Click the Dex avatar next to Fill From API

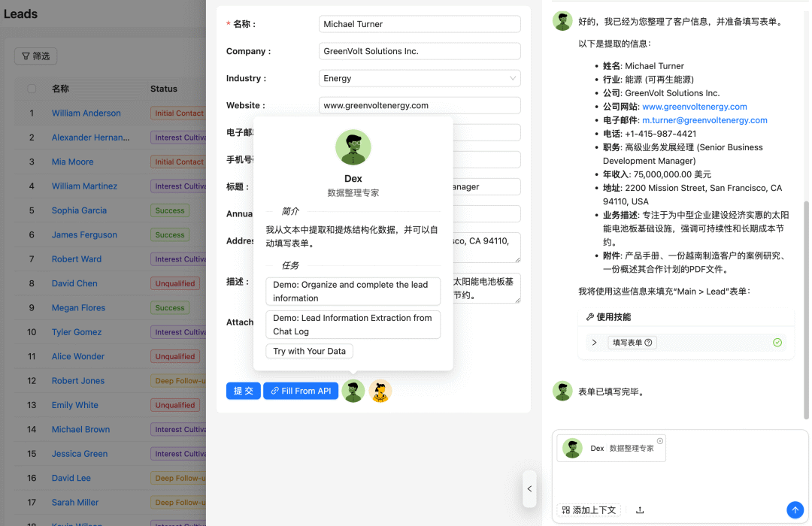(x=353, y=391)
